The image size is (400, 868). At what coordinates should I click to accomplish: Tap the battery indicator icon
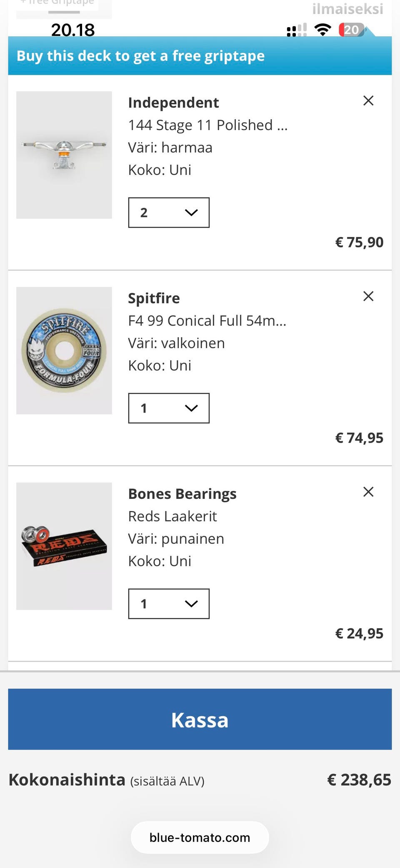coord(352,30)
